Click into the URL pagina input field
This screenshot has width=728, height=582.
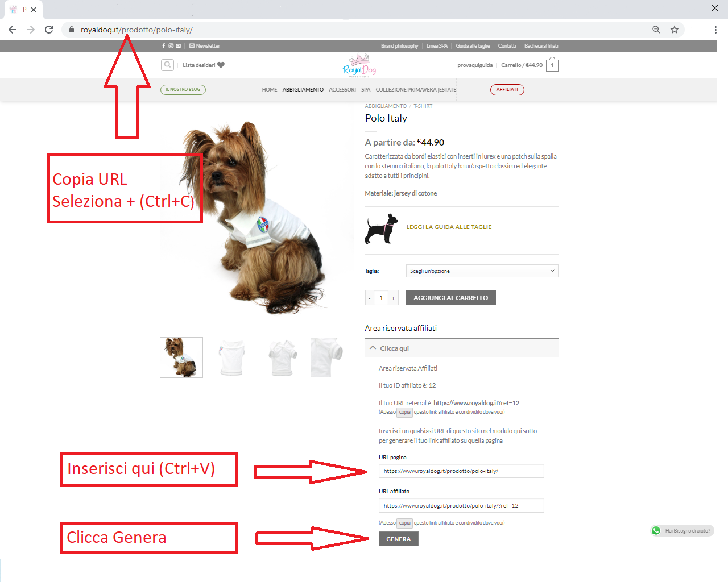point(461,471)
